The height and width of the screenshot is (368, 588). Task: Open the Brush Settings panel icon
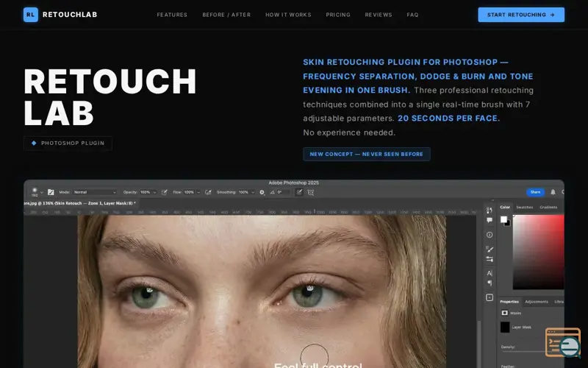pyautogui.click(x=490, y=249)
